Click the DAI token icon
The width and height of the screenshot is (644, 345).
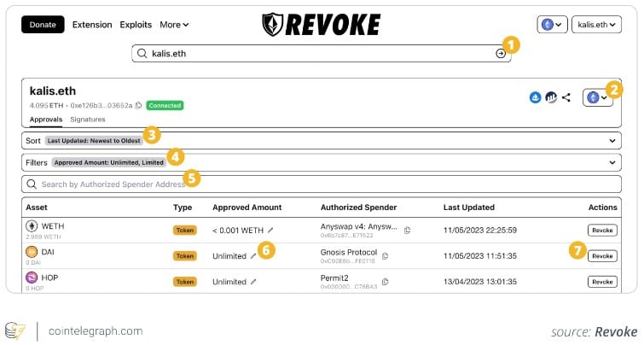(32, 252)
